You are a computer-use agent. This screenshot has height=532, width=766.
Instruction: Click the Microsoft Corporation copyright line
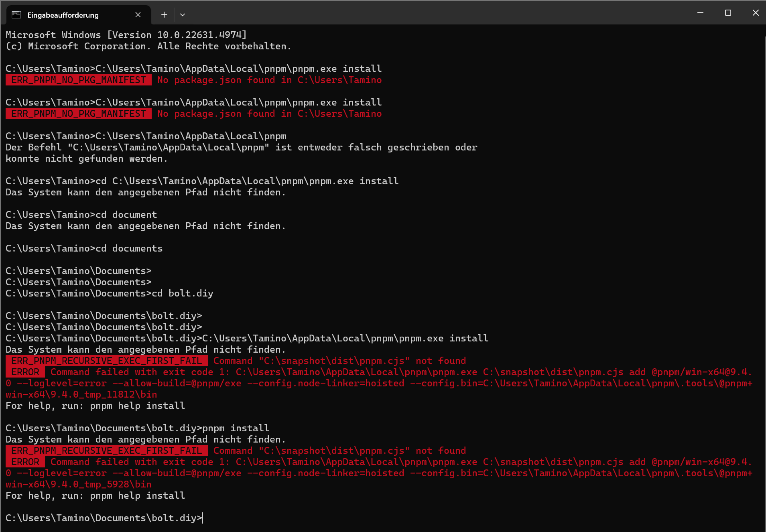tap(148, 46)
